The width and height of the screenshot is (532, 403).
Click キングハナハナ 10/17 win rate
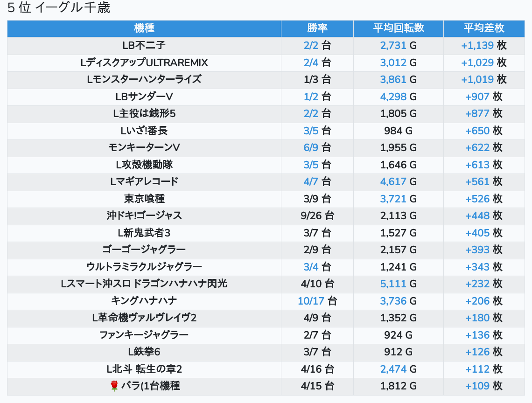point(311,301)
